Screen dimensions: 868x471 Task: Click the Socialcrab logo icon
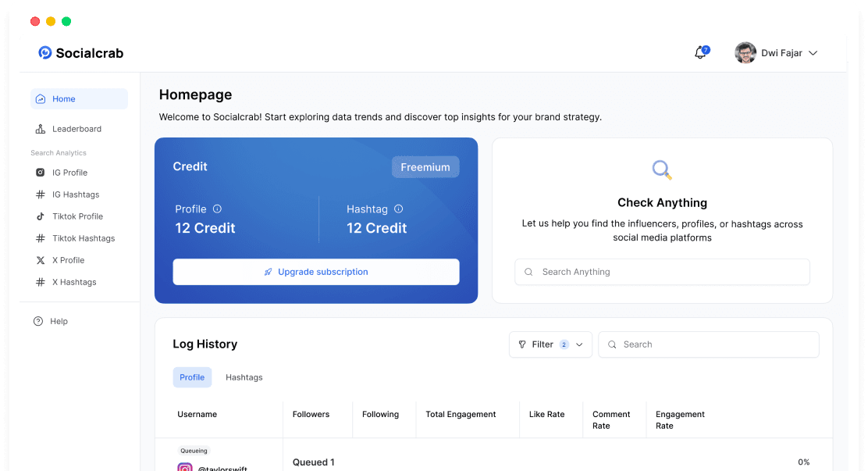point(45,52)
